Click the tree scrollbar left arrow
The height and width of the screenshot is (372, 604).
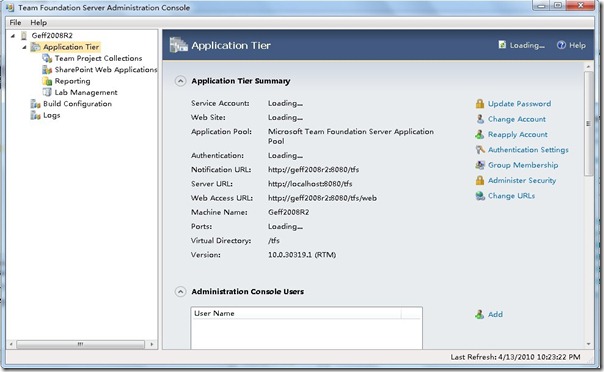point(11,344)
